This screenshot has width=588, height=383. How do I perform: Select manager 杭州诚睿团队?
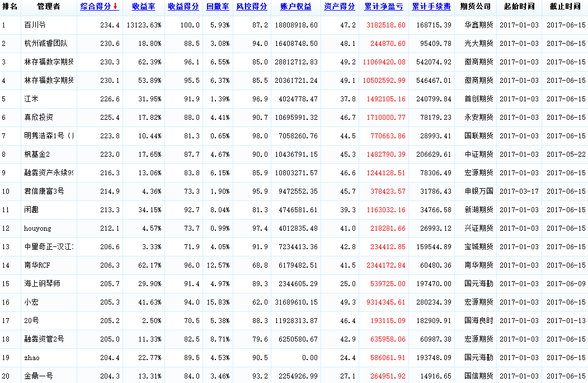46,43
